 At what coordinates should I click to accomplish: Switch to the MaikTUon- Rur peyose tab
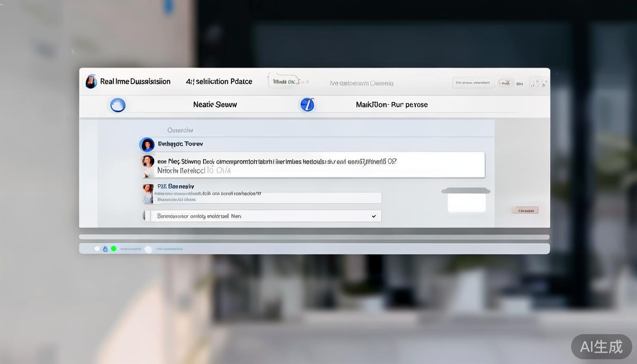391,104
